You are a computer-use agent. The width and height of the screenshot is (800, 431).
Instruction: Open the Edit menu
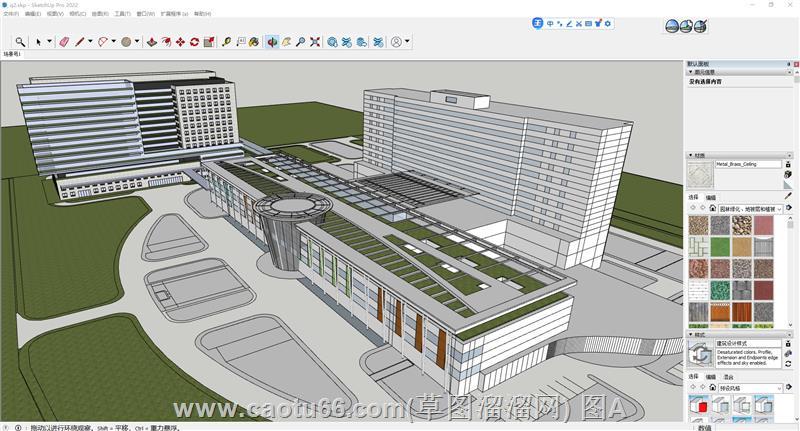coord(33,14)
